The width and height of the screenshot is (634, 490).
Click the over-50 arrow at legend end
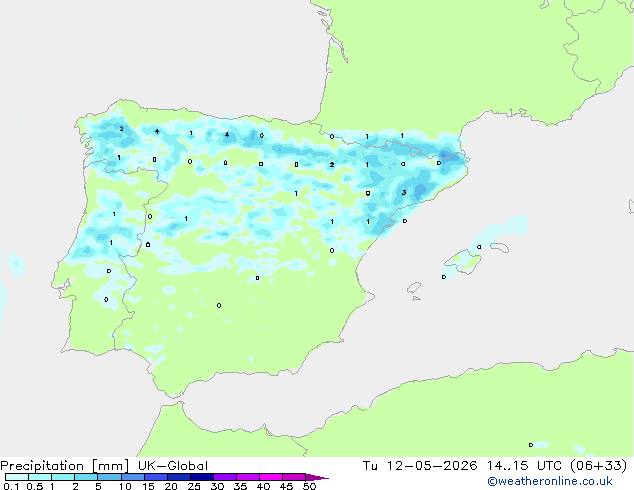tap(317, 477)
